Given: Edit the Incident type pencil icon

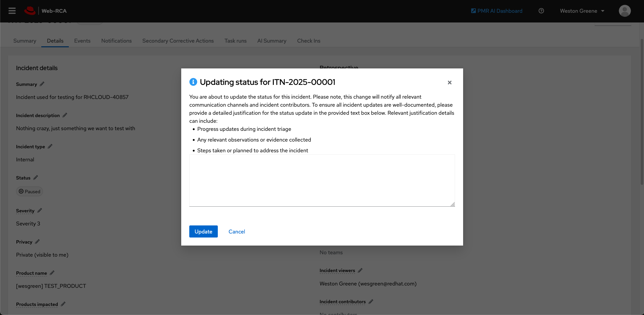Looking at the screenshot, I should tap(50, 147).
